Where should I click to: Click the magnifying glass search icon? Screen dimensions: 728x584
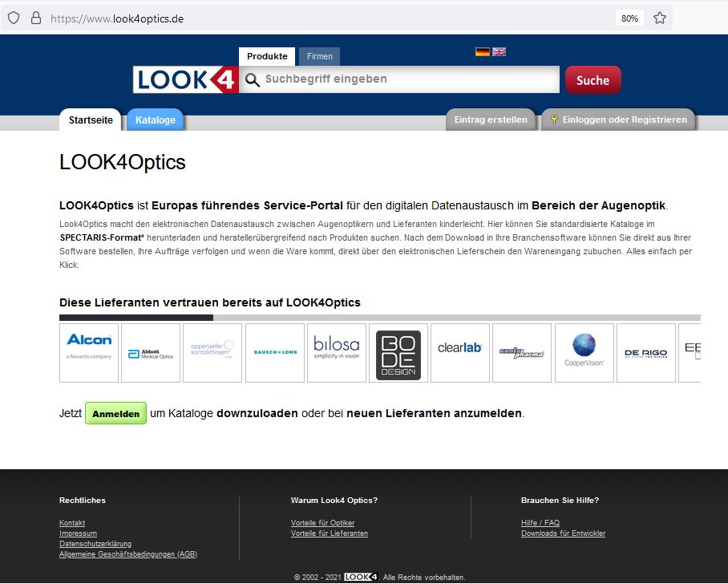252,79
